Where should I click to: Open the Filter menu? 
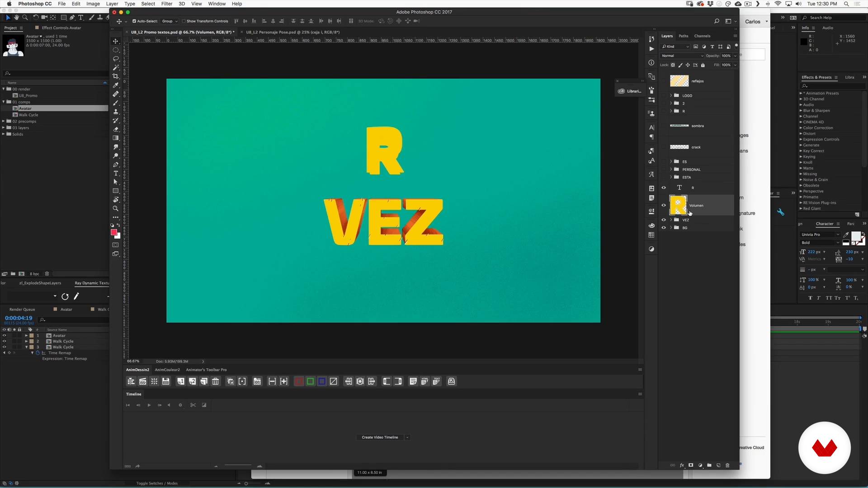(167, 4)
